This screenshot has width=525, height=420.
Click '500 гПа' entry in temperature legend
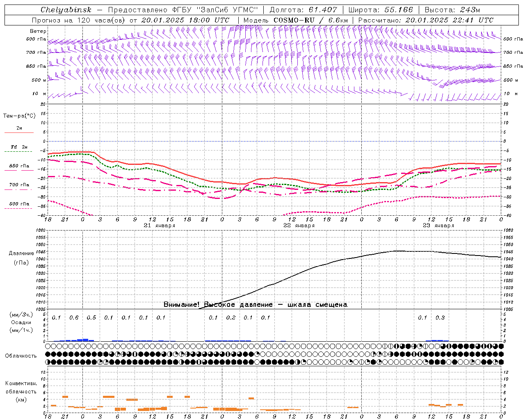click(x=19, y=204)
